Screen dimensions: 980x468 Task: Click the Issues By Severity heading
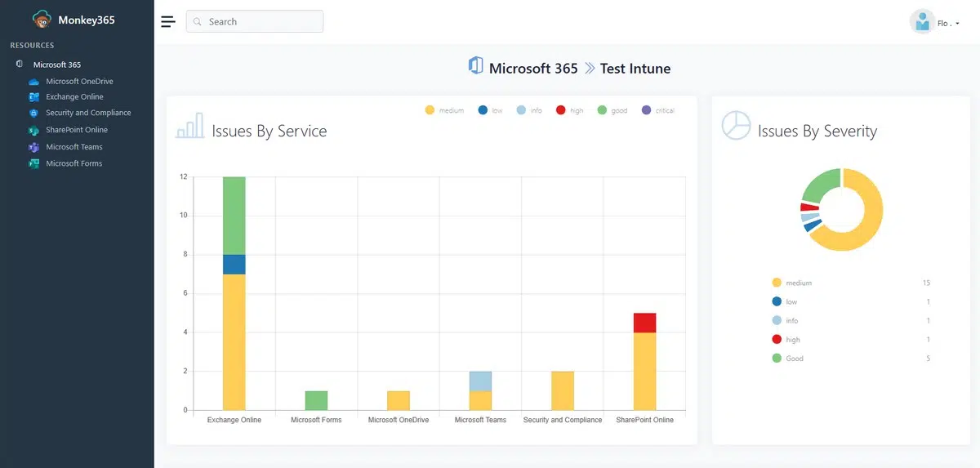[817, 131]
